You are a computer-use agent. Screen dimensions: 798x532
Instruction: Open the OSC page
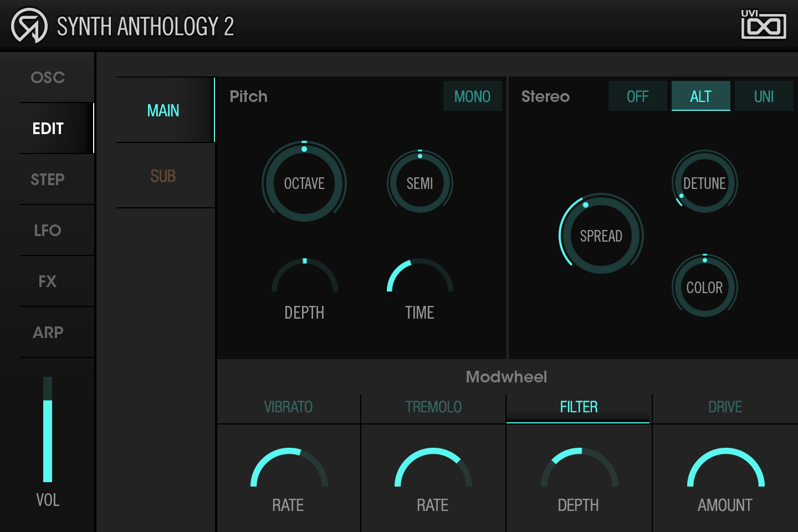click(48, 78)
